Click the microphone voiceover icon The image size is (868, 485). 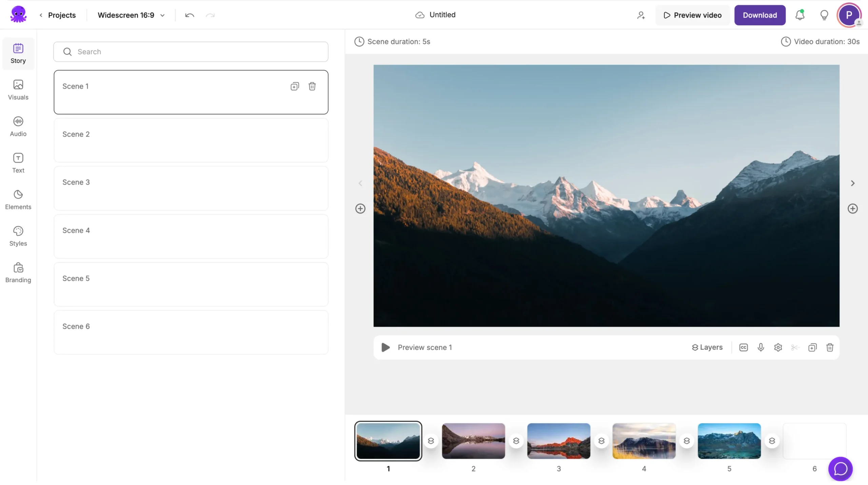click(x=761, y=347)
